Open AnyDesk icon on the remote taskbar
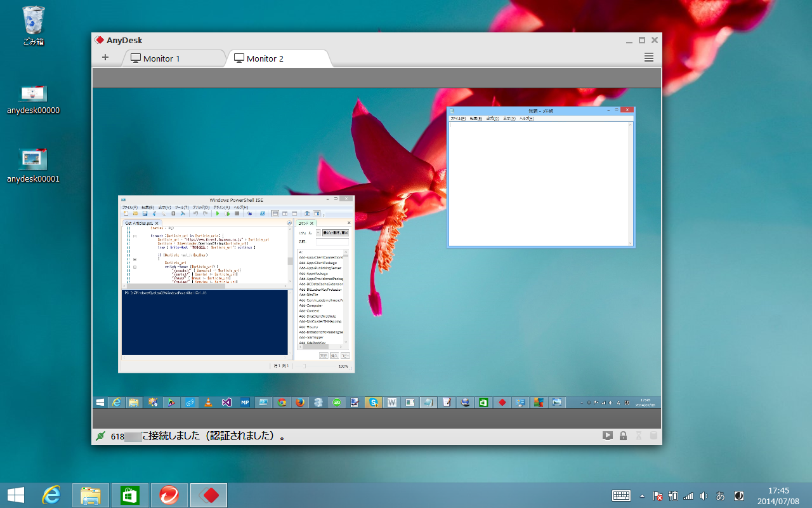The width and height of the screenshot is (812, 508). (502, 402)
